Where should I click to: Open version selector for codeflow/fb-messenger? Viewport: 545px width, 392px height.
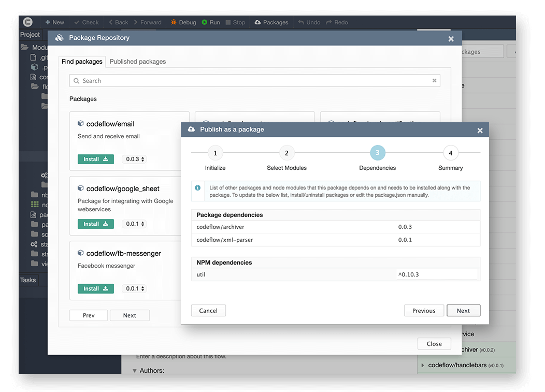[135, 288]
